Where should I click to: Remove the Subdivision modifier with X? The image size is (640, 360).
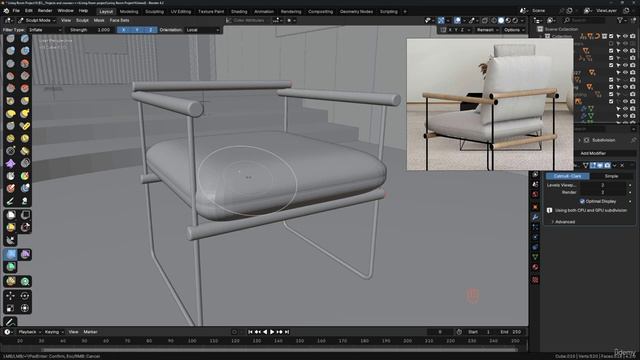pyautogui.click(x=622, y=165)
